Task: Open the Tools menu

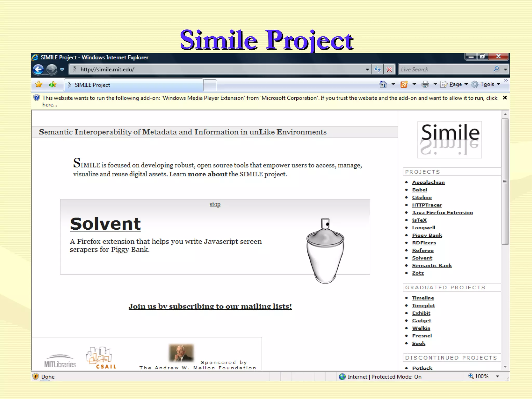Action: tap(486, 84)
